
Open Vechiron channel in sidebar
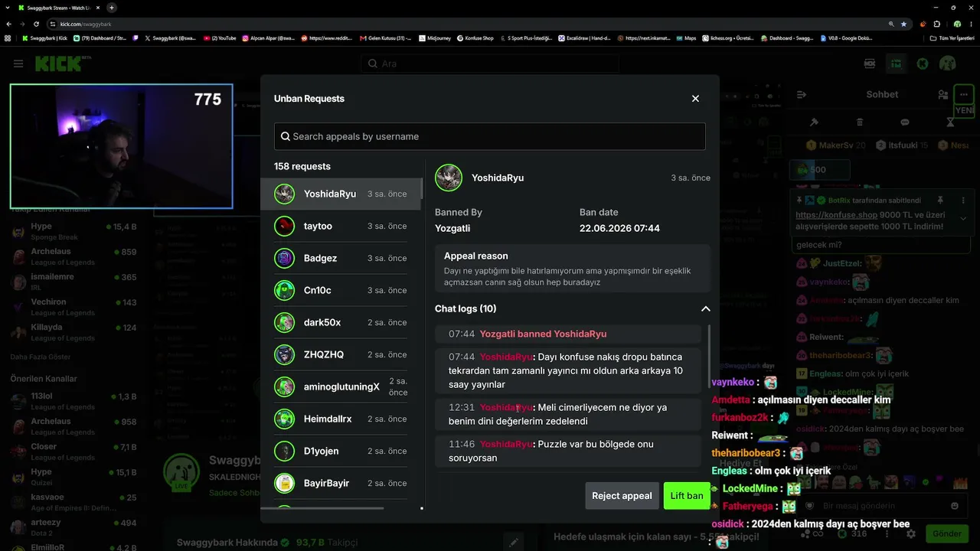click(73, 307)
